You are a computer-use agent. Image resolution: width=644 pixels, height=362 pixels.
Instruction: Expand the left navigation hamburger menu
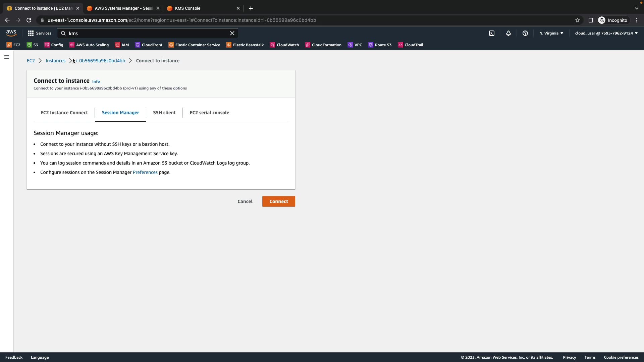6,57
